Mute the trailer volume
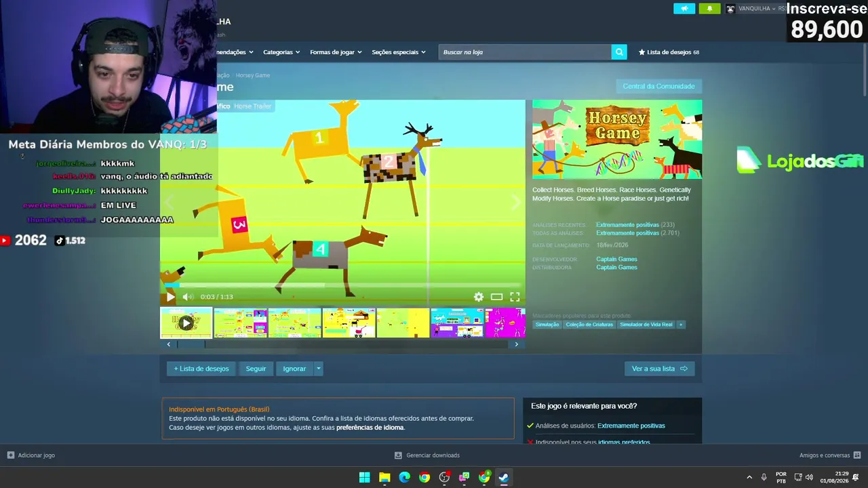868x488 pixels. tap(188, 297)
